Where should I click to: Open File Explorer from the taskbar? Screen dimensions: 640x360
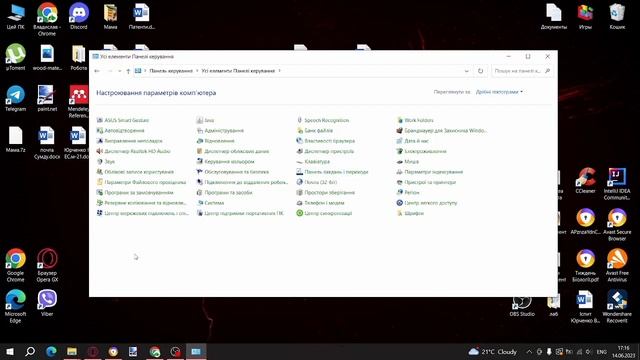(x=72, y=351)
